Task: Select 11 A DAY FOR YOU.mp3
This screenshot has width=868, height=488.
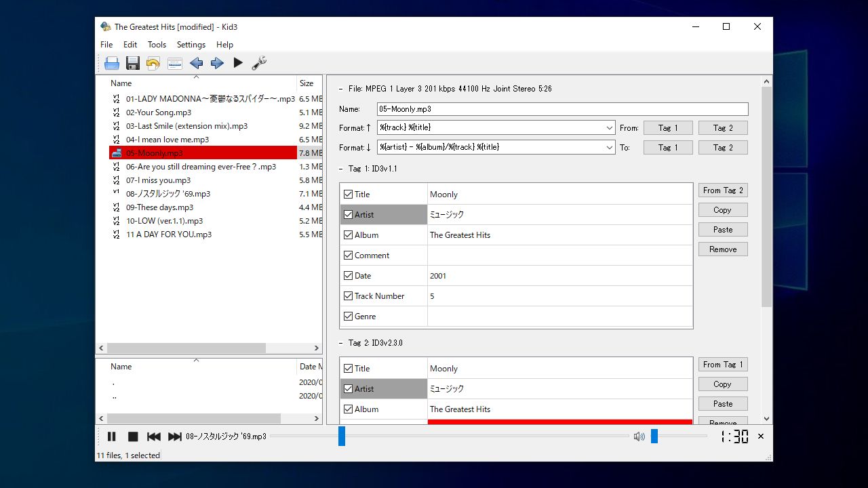Action: [169, 235]
